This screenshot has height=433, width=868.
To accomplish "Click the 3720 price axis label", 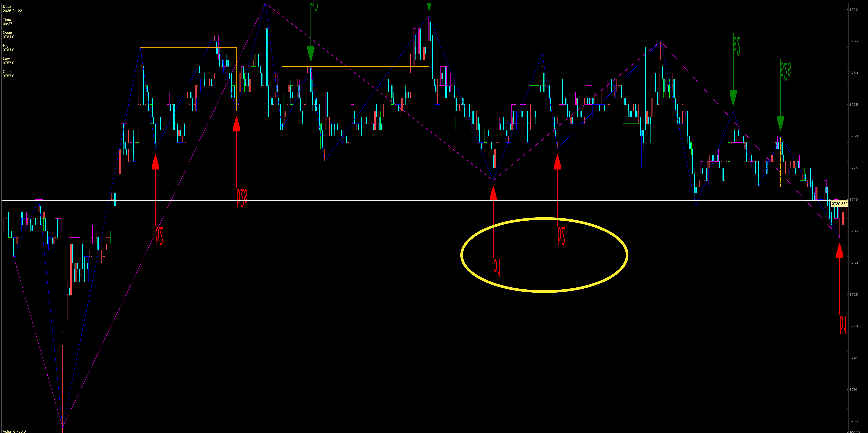I will point(854,326).
